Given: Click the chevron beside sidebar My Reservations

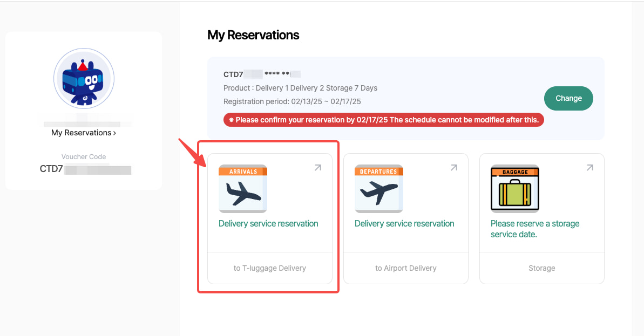Looking at the screenshot, I should coord(114,133).
